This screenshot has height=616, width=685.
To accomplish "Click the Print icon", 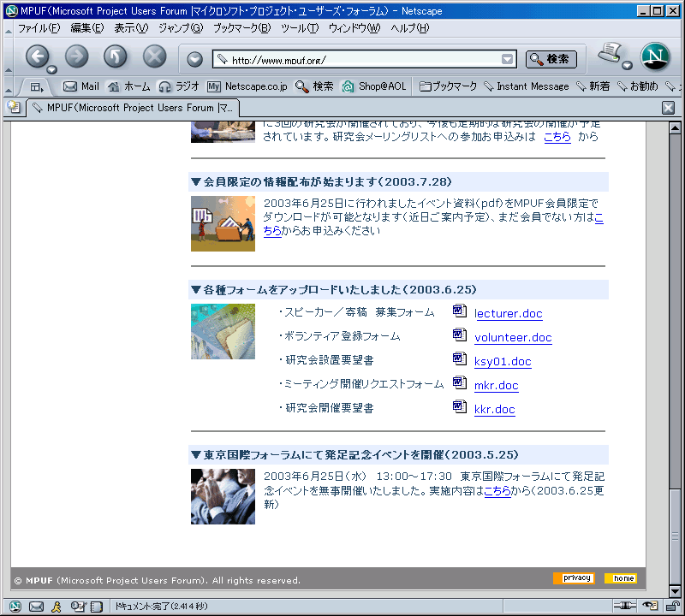I will pos(610,53).
